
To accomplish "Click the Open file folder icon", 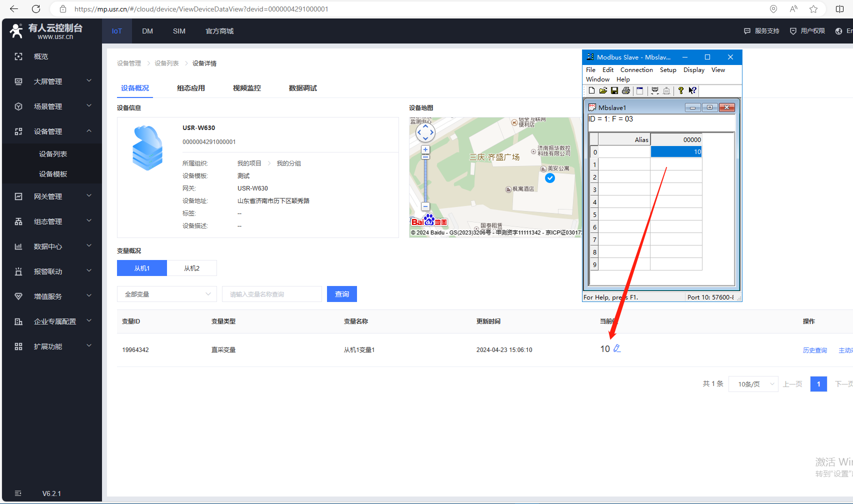I will click(603, 90).
